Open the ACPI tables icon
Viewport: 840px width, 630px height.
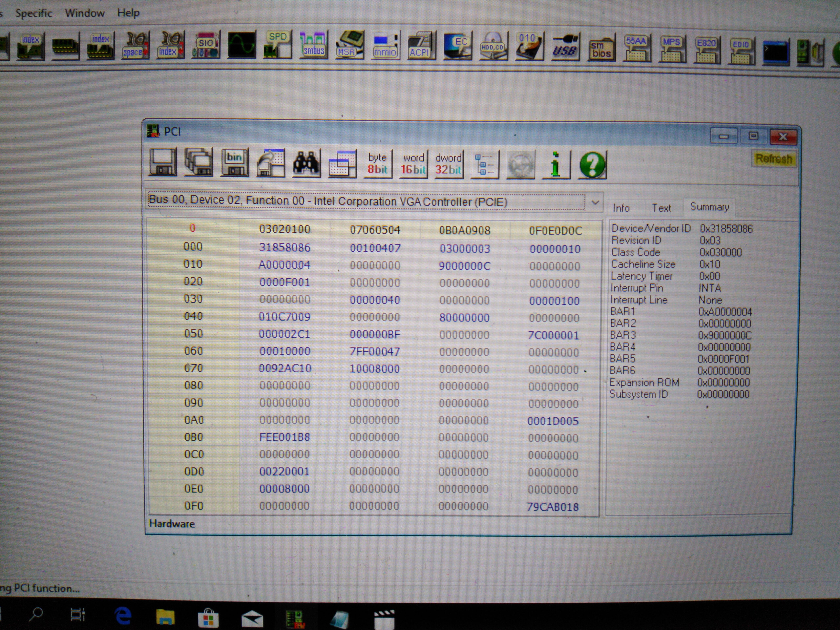tap(421, 46)
